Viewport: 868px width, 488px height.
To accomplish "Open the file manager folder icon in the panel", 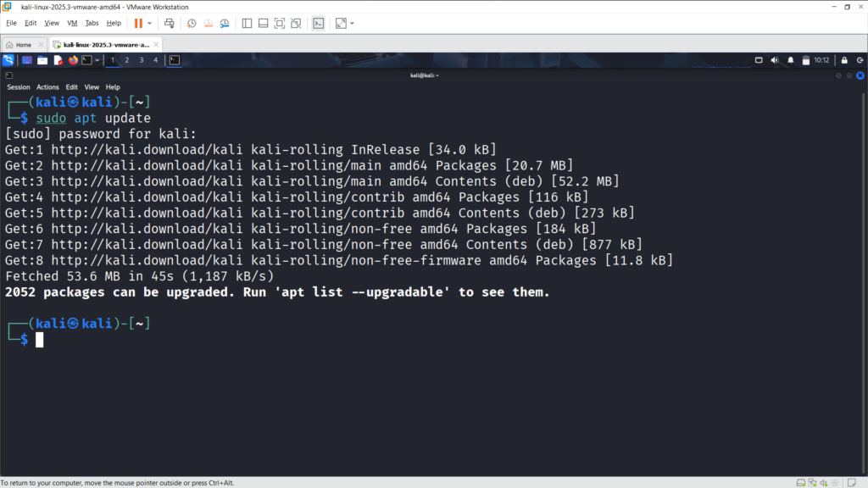I will click(42, 60).
